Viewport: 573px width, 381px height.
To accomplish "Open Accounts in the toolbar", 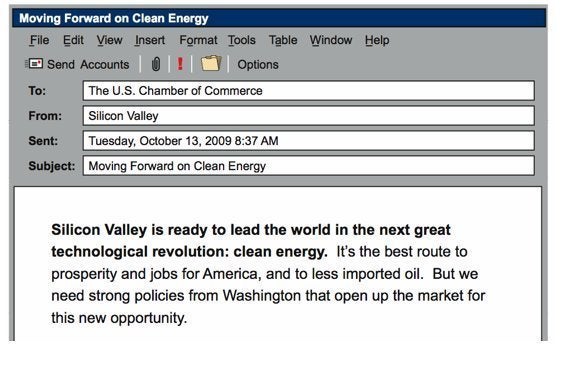I will click(x=105, y=65).
